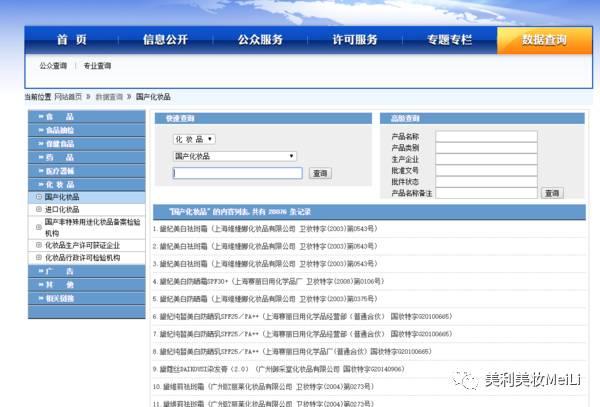The image size is (600, 407).
Task: Click the plus icon beside 国产非特殊用途化妆品备案检验机构
Action: [39, 227]
